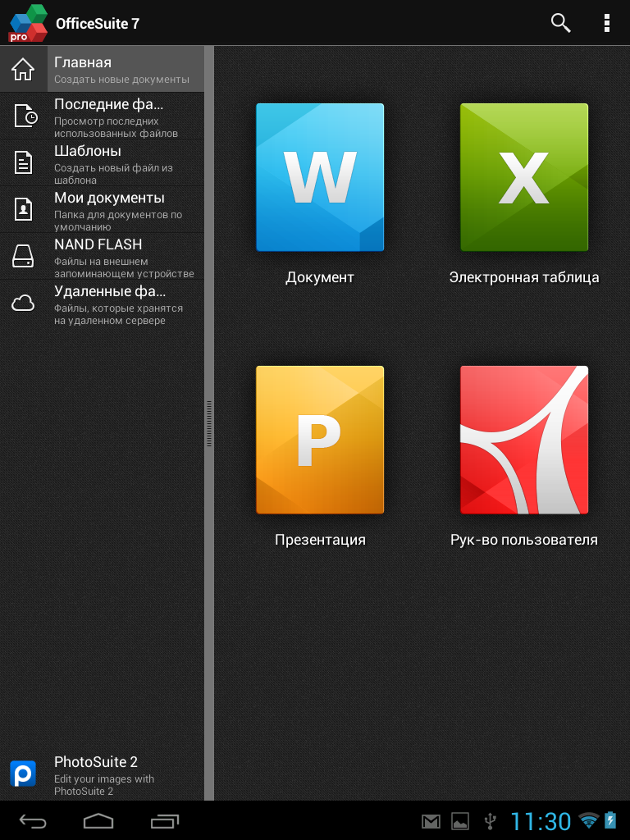Click 'Просмотр последних использованных файлов' text
This screenshot has height=840, width=630.
click(116, 127)
